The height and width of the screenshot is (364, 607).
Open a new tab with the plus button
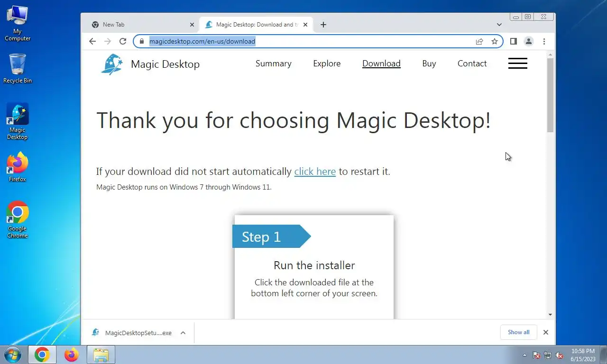point(323,25)
